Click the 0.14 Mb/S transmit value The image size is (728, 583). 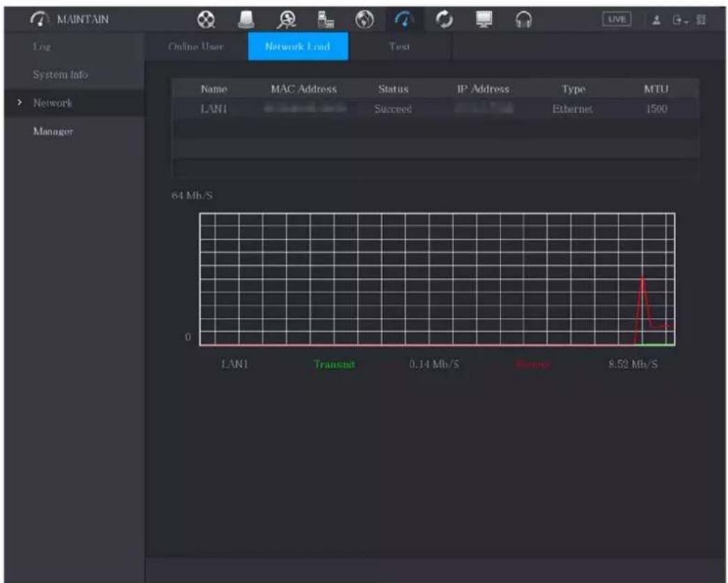point(434,364)
